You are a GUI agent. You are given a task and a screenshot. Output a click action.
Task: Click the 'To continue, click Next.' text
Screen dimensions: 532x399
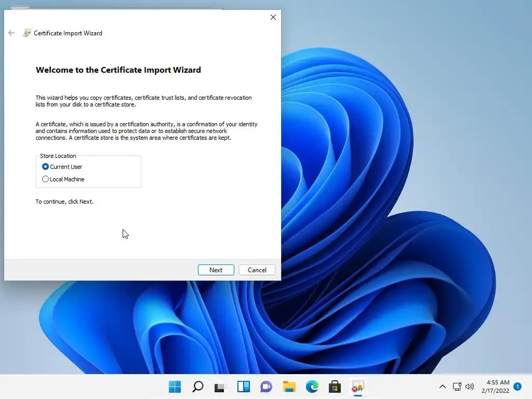tap(64, 202)
